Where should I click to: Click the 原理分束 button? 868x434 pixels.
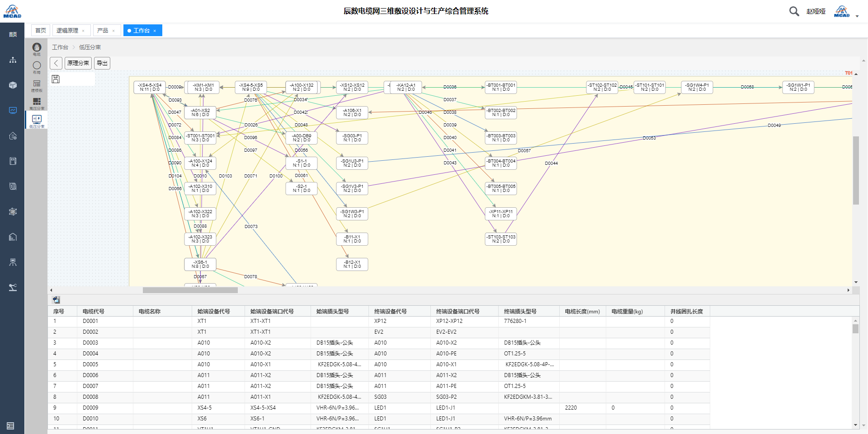(x=78, y=63)
